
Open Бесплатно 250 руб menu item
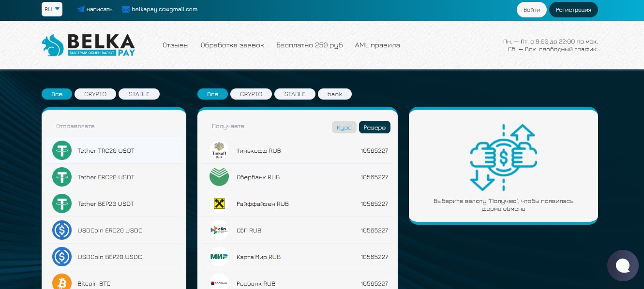310,45
